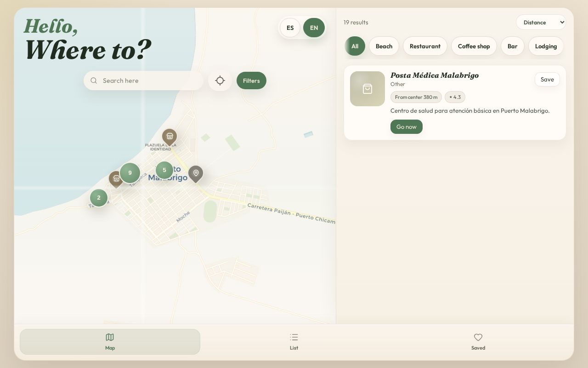Image resolution: width=588 pixels, height=368 pixels.
Task: Select the All category chip
Action: [x=355, y=46]
